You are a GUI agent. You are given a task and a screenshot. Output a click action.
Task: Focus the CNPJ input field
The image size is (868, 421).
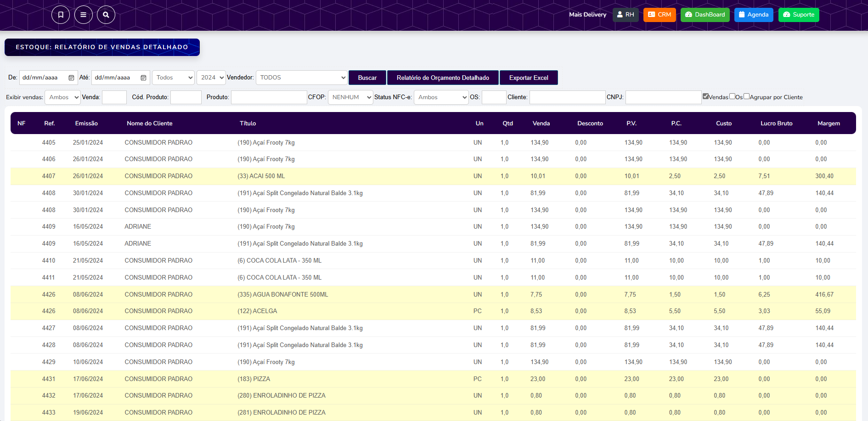point(664,97)
